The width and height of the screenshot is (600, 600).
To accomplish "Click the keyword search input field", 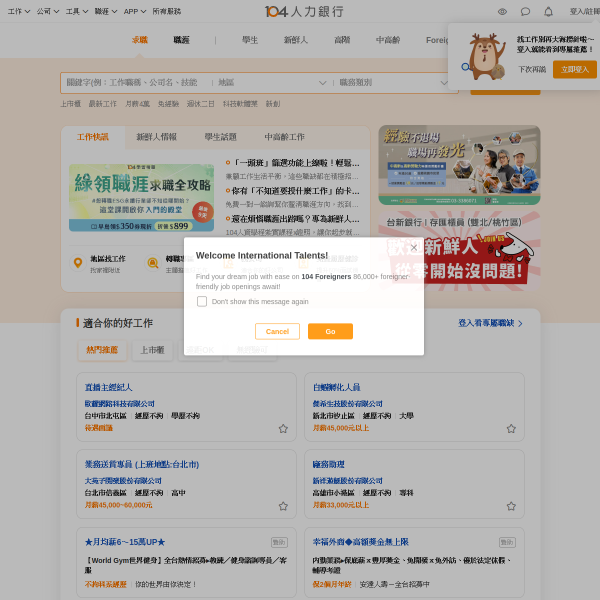I will coord(134,83).
